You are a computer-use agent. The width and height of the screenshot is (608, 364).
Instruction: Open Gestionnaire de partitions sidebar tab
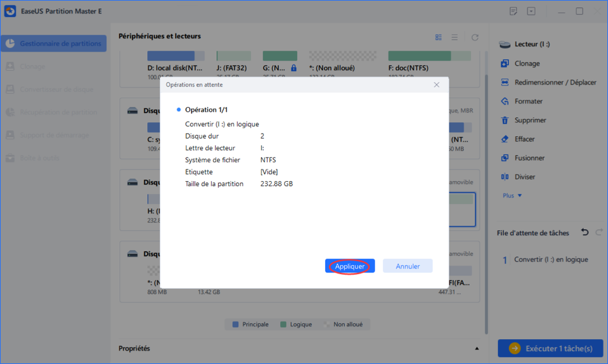pos(54,43)
